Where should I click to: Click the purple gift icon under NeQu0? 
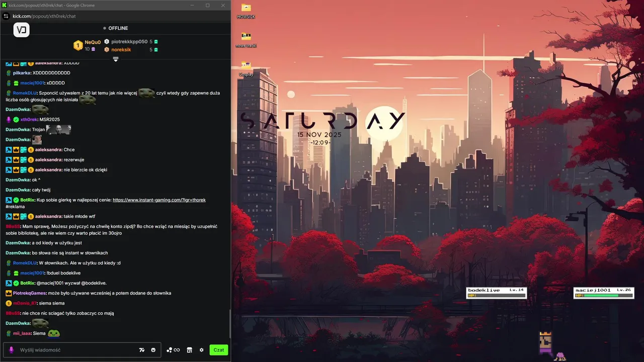[x=93, y=49]
